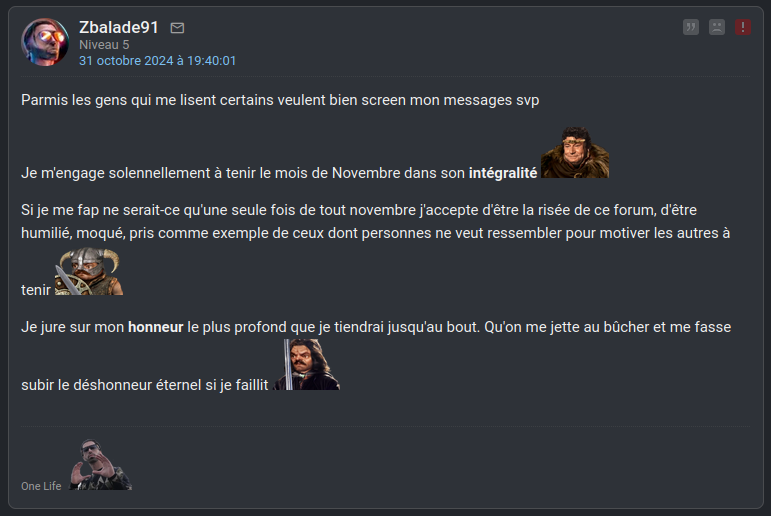Click the fur-clad man sticker after intégralité
The width and height of the screenshot is (771, 516).
click(575, 152)
